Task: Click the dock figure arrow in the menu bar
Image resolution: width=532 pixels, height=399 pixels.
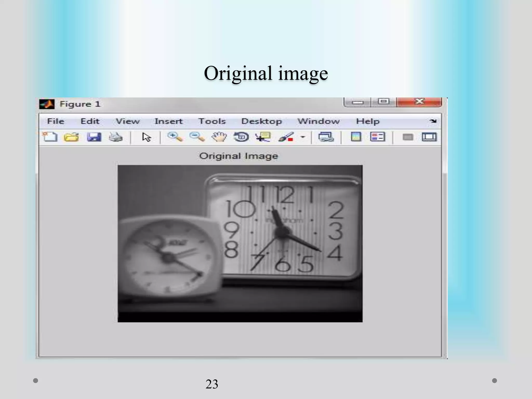Action: tap(433, 121)
